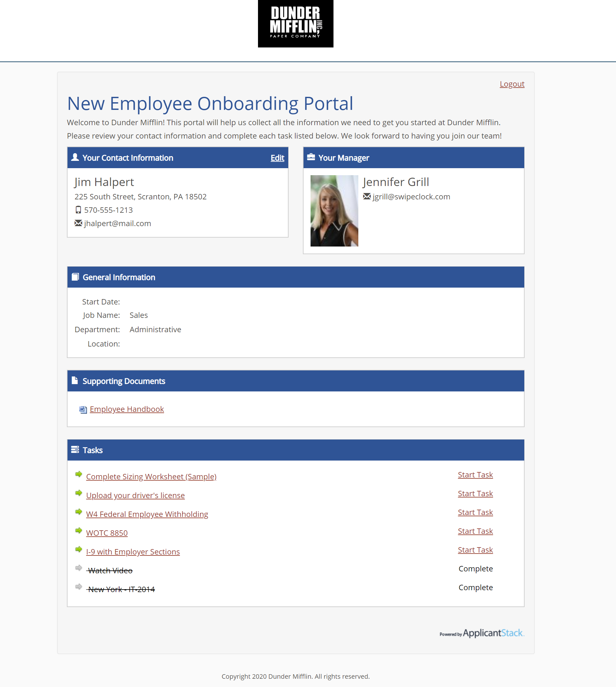Click the phone icon next to 570-555-1213
The image size is (616, 687).
pyautogui.click(x=78, y=210)
